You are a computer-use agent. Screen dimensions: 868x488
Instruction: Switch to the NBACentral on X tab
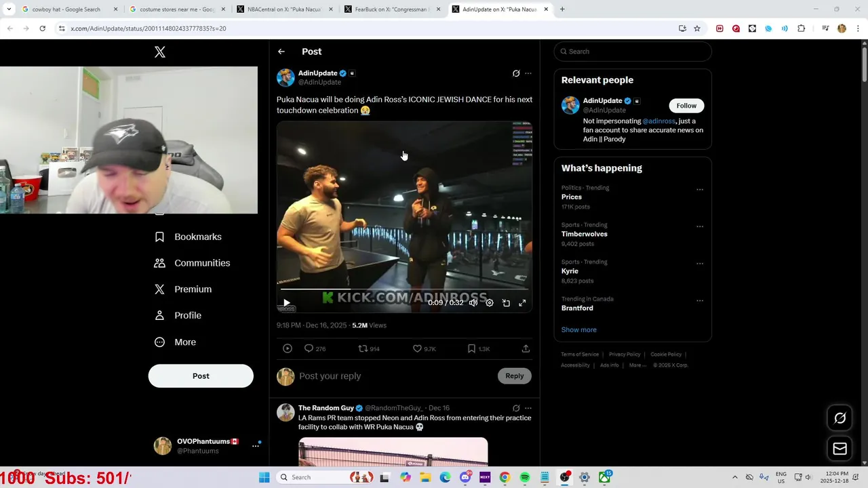coord(284,9)
